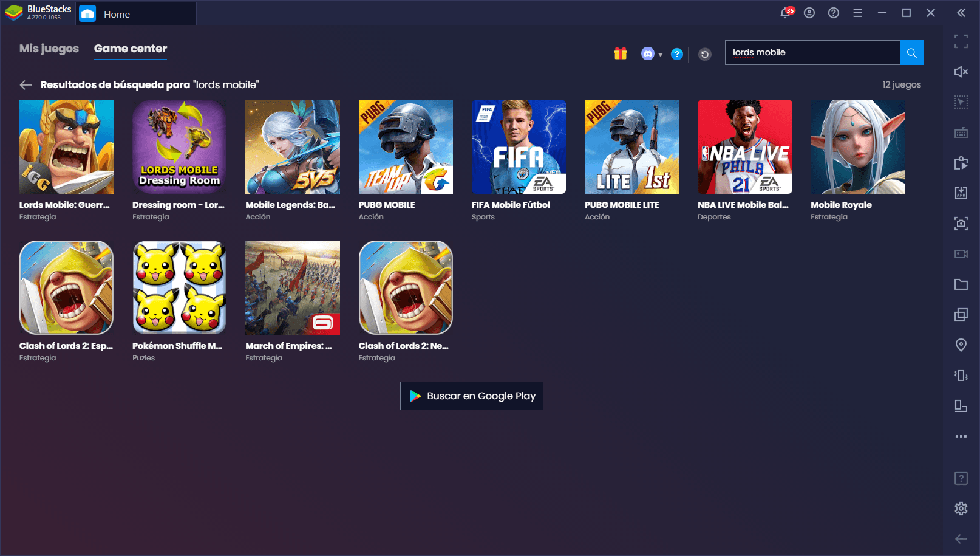Switch to Mis juegos tab
The image size is (980, 556).
[49, 49]
